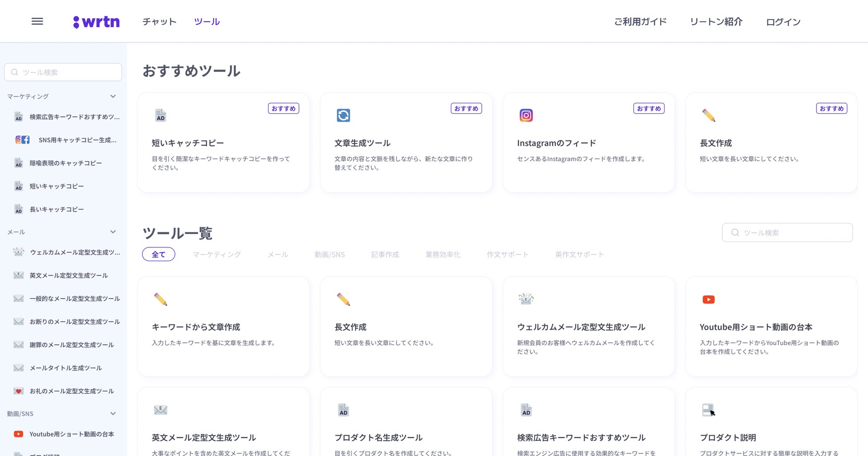Image resolution: width=868 pixels, height=456 pixels.
Task: Collapse the メール sidebar section
Action: pyautogui.click(x=113, y=232)
